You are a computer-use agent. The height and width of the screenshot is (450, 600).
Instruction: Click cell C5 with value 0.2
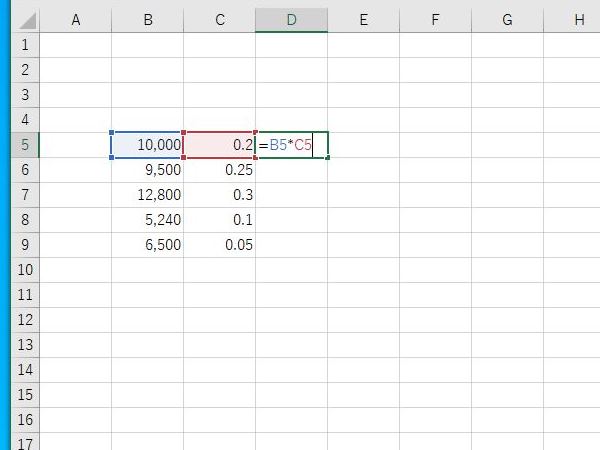point(220,145)
